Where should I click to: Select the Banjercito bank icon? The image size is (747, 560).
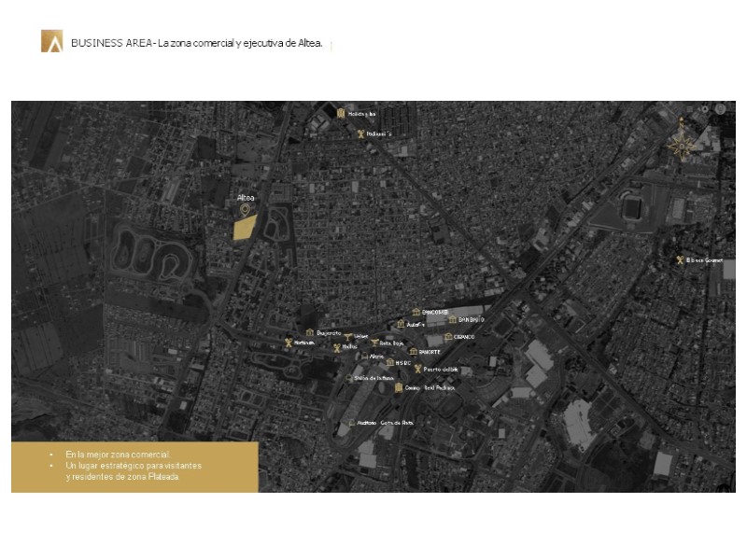pos(310,332)
